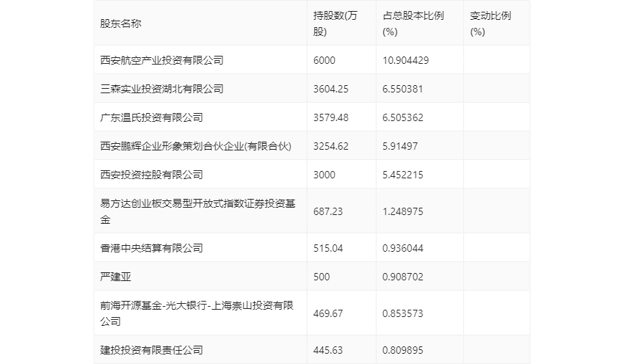Image resolution: width=624 pixels, height=364 pixels.
Task: Select shareholder 香港中央结算有限公司
Action: coord(151,248)
